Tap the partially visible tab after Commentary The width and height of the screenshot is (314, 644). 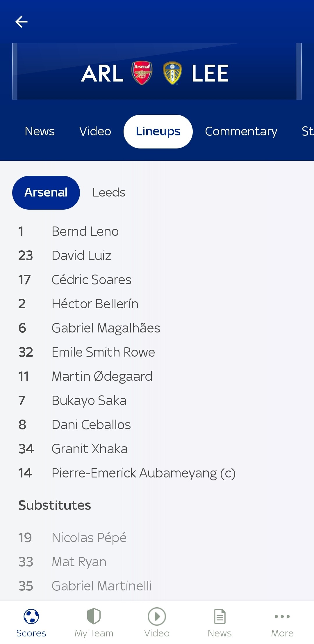tap(307, 131)
